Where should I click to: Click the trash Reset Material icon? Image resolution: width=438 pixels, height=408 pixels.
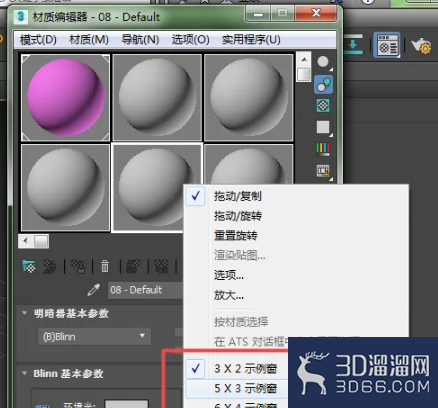(105, 266)
